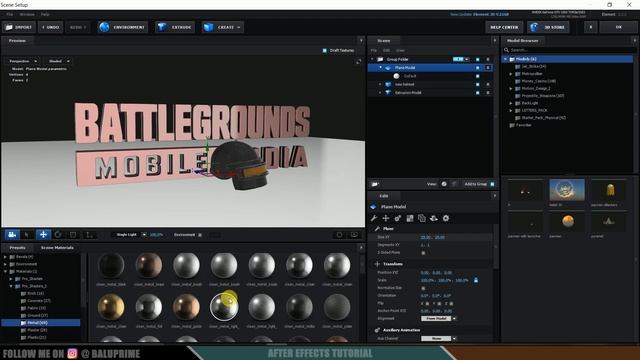The width and height of the screenshot is (640, 360).
Task: Open the Alignment dropdown
Action: (439, 318)
